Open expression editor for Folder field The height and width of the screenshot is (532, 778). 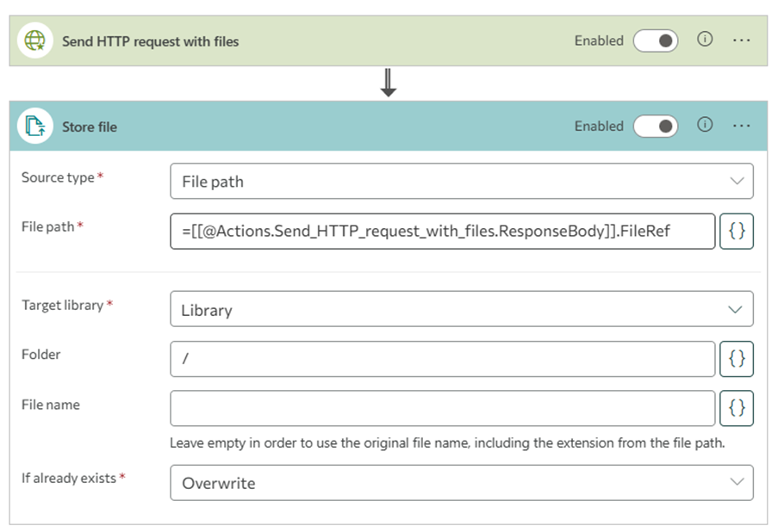click(x=737, y=359)
